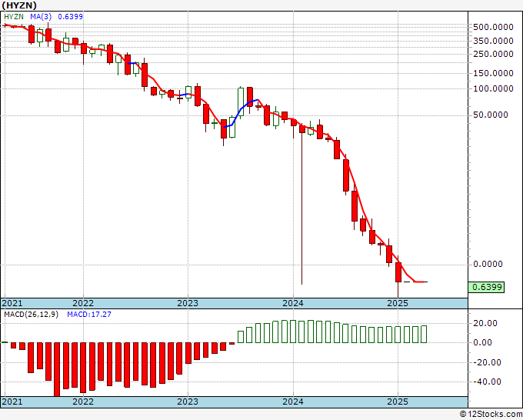Viewport: 523px width, 420px height.
Task: Click the MACD(26,12,9) indicator label
Action: point(31,315)
